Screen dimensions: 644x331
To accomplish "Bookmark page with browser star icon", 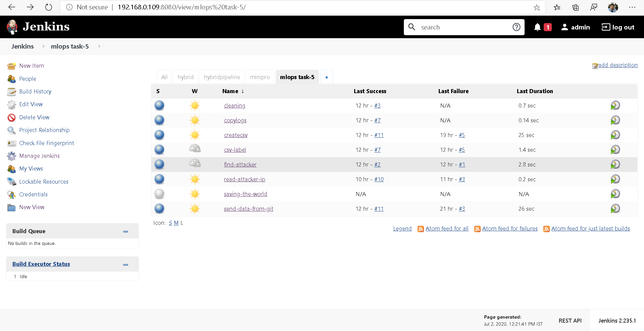I will point(537,7).
